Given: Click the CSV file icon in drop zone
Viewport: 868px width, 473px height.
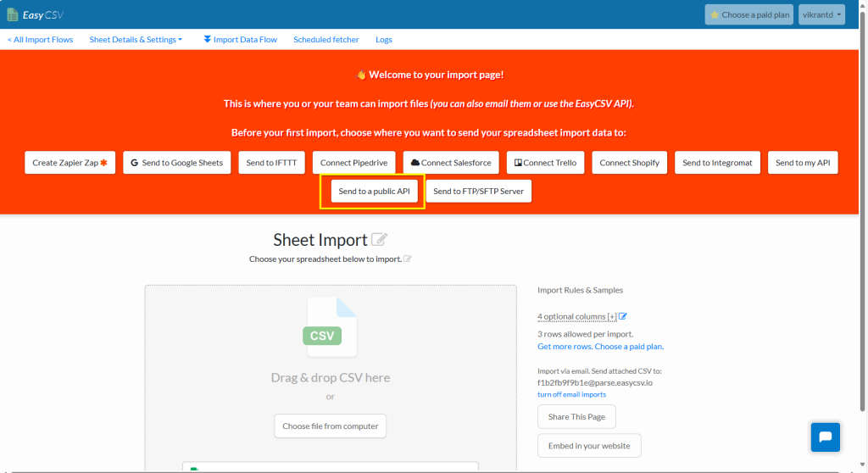Looking at the screenshot, I should tap(330, 327).
